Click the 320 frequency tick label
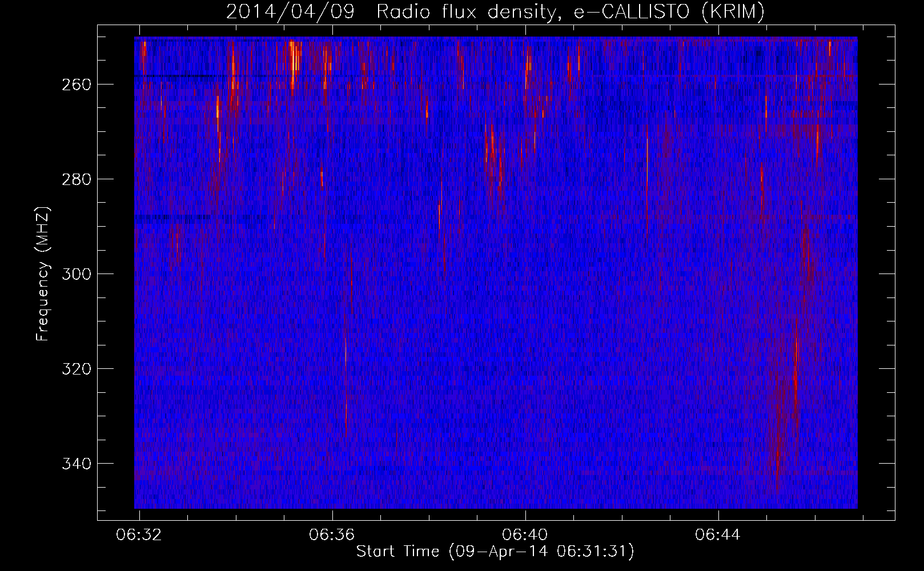The height and width of the screenshot is (571, 924). click(x=75, y=369)
